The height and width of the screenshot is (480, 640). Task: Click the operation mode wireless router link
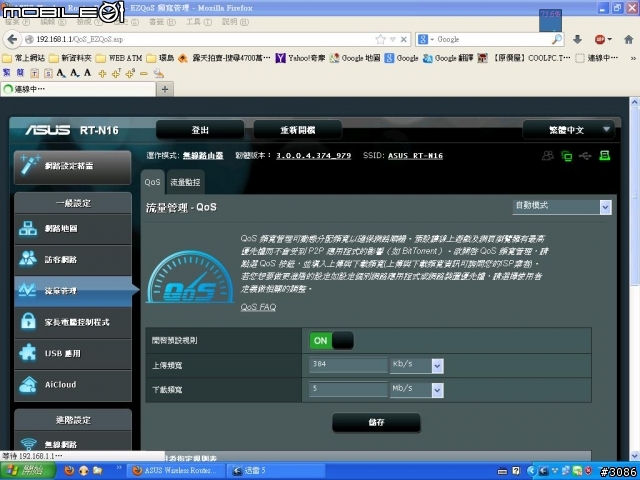pyautogui.click(x=203, y=156)
